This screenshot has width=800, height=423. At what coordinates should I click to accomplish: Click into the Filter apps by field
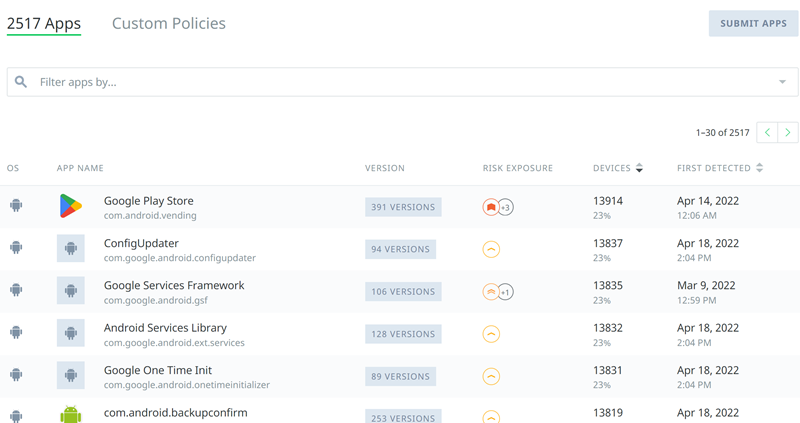click(x=402, y=82)
